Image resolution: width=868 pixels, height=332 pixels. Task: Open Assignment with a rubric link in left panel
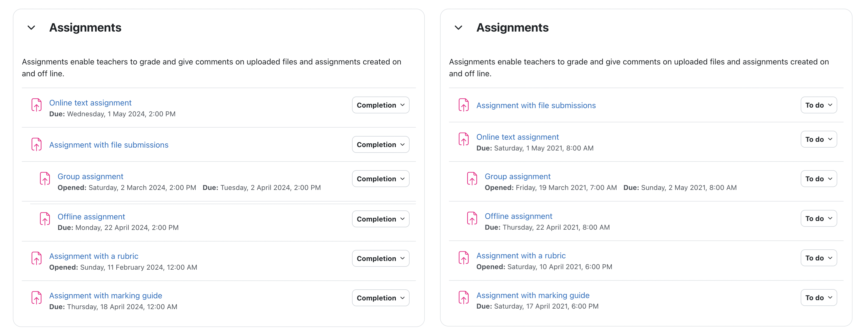pos(94,256)
